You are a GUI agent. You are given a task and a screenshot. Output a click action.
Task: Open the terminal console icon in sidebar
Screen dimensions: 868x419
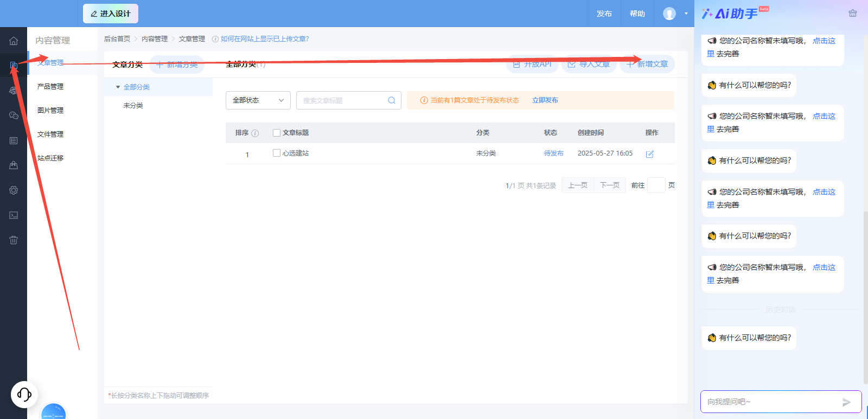point(14,215)
